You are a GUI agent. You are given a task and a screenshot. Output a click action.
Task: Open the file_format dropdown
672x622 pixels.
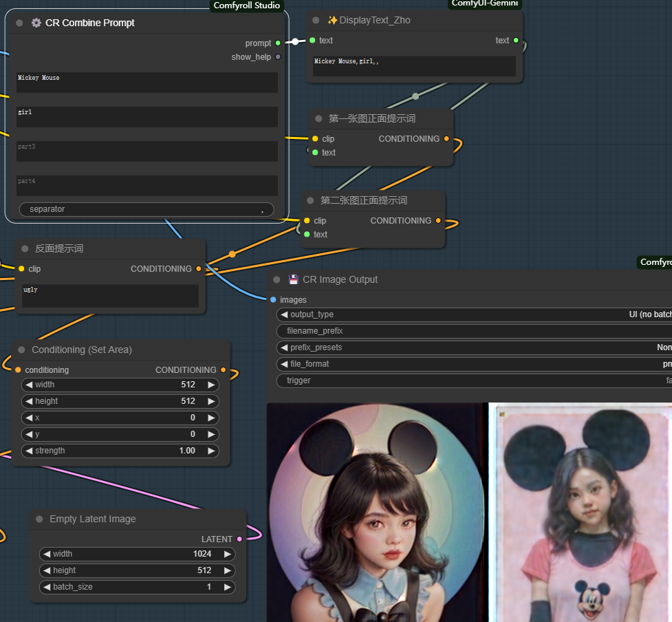click(x=475, y=364)
